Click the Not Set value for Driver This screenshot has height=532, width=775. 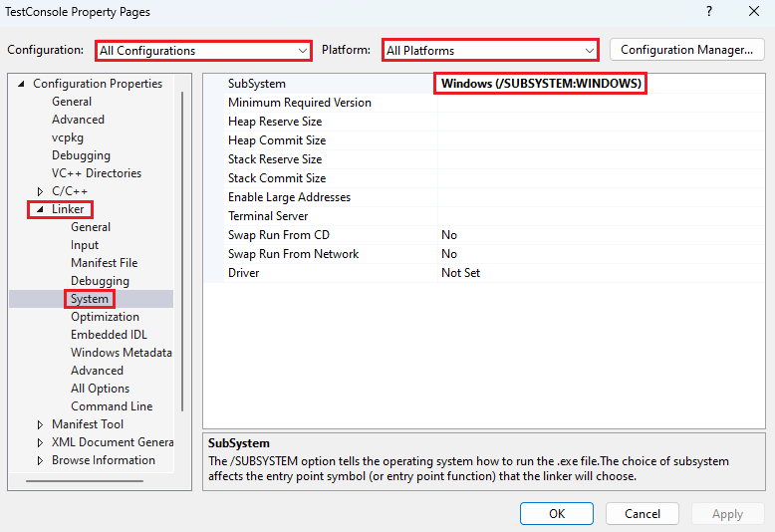click(x=460, y=273)
